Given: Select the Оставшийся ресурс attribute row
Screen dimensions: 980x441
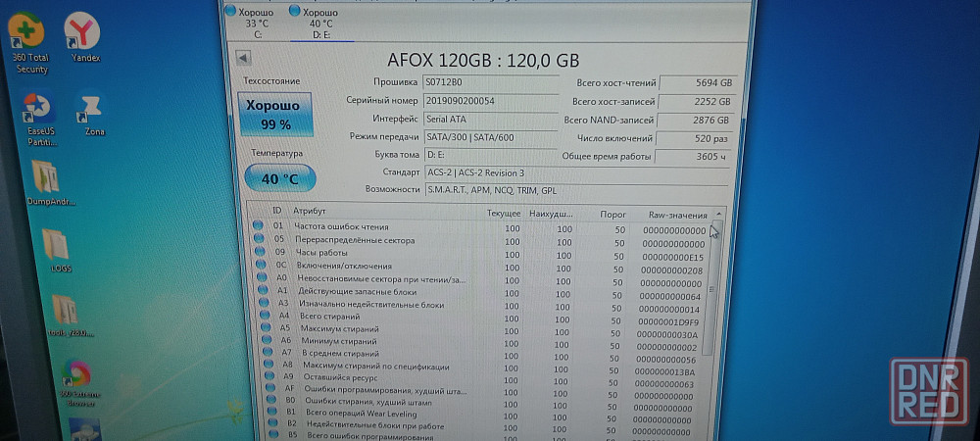Looking at the screenshot, I should 479,378.
